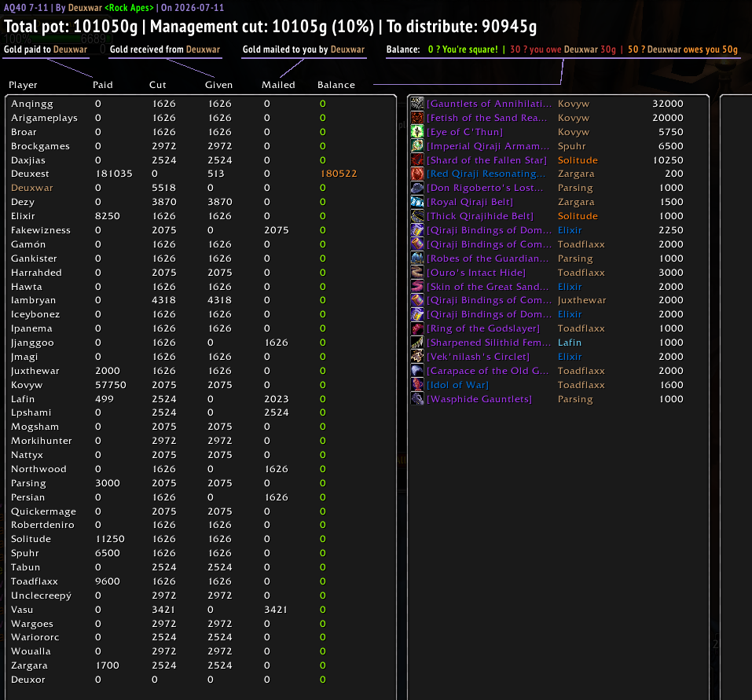Click the 'Gold paid to Deuxwar' legend label
Viewport: 752px width, 700px height.
tap(46, 49)
